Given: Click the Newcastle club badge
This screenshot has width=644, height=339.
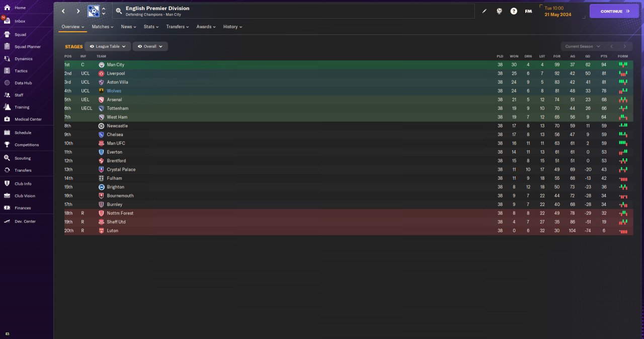Looking at the screenshot, I should pos(101,126).
